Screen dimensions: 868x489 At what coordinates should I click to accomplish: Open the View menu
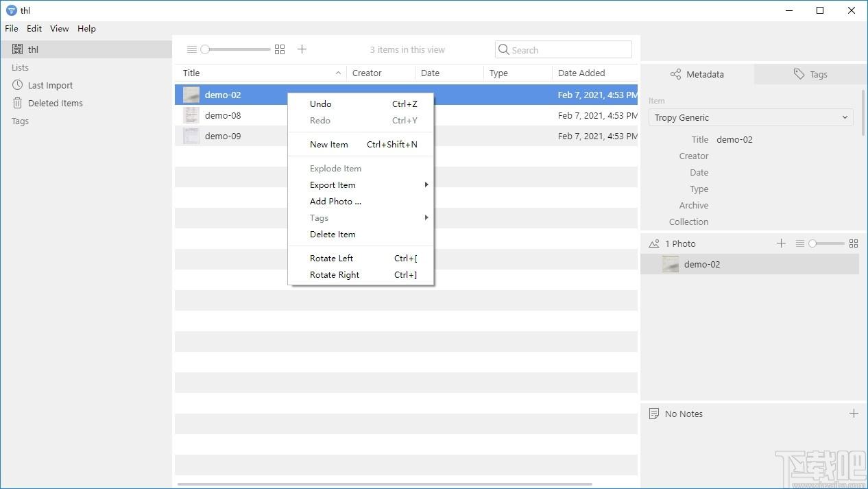pyautogui.click(x=60, y=29)
